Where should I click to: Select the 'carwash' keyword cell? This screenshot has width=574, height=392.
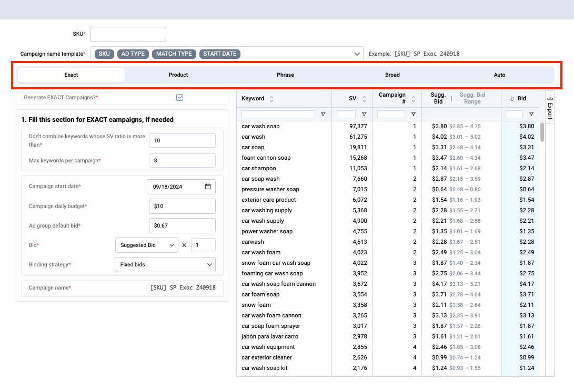point(253,242)
